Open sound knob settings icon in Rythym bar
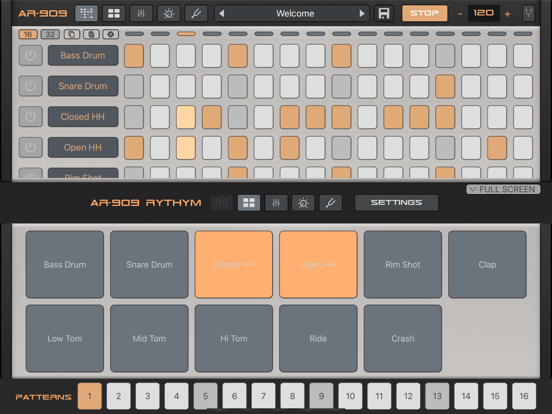 click(303, 203)
